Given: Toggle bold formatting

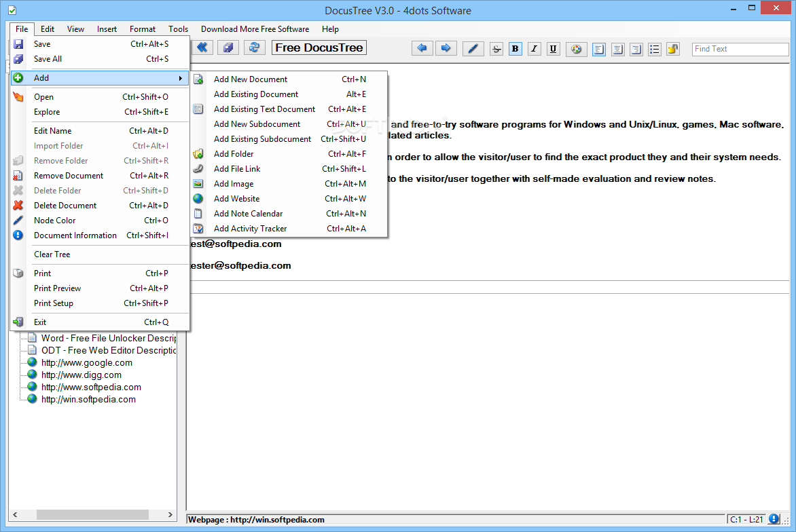Looking at the screenshot, I should click(515, 49).
